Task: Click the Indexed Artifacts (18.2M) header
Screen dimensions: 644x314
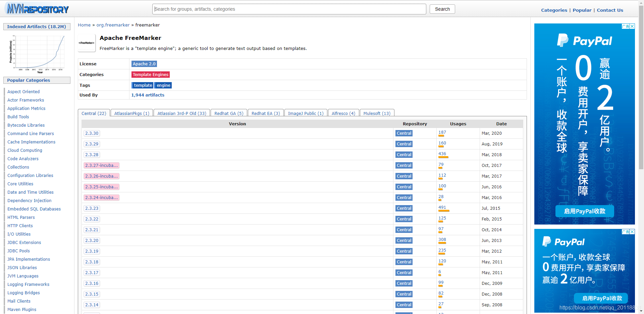Action: pos(37,26)
